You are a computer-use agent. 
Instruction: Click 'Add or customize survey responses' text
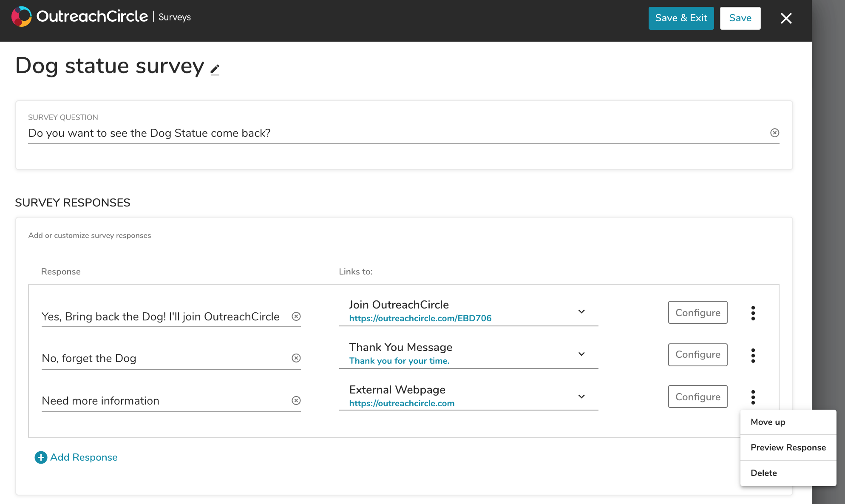tap(90, 235)
